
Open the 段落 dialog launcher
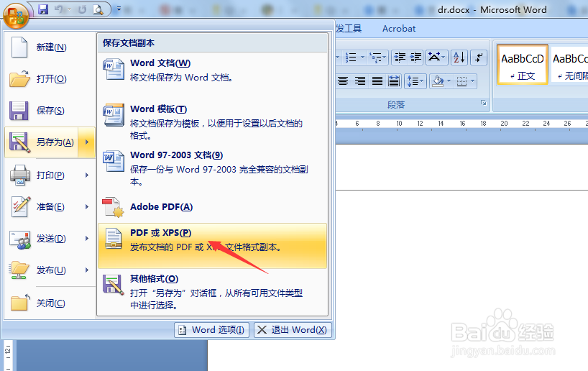click(x=483, y=103)
